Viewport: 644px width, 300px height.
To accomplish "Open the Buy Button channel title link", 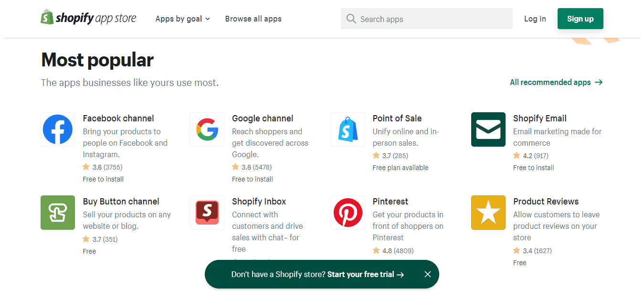I will click(121, 202).
